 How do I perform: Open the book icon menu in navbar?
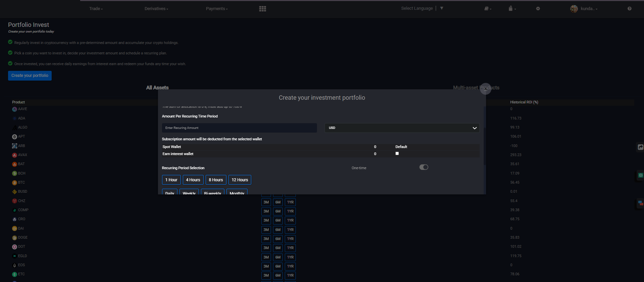point(487,9)
